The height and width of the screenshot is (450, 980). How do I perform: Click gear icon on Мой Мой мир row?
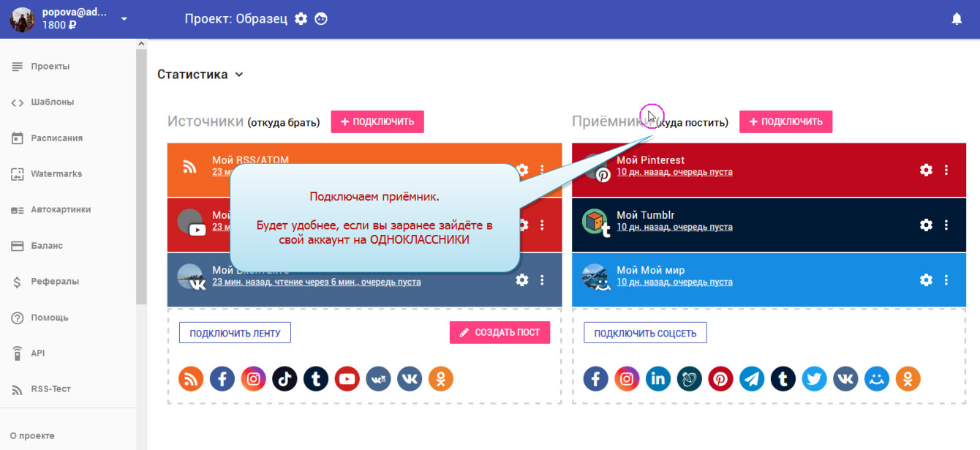(926, 280)
